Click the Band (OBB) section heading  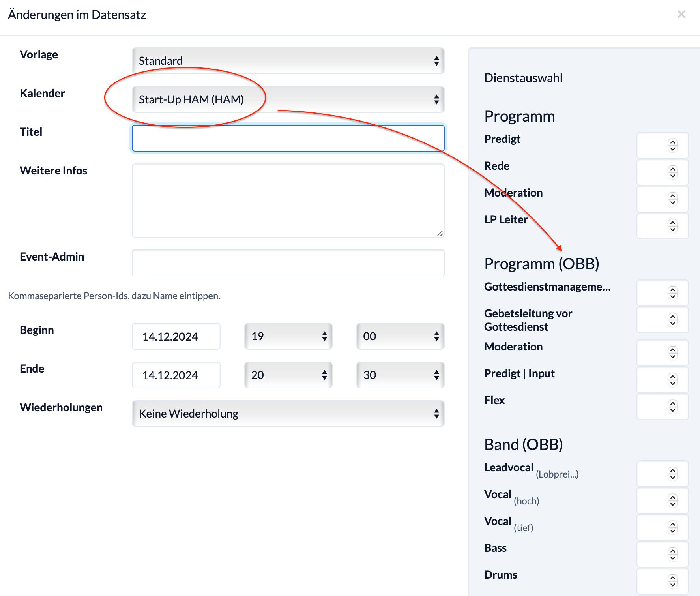click(x=524, y=444)
